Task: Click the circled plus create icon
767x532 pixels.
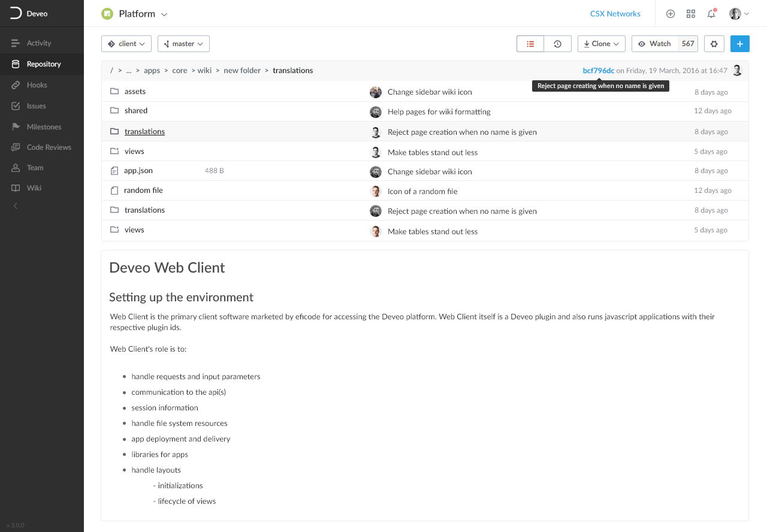Action: pos(671,14)
